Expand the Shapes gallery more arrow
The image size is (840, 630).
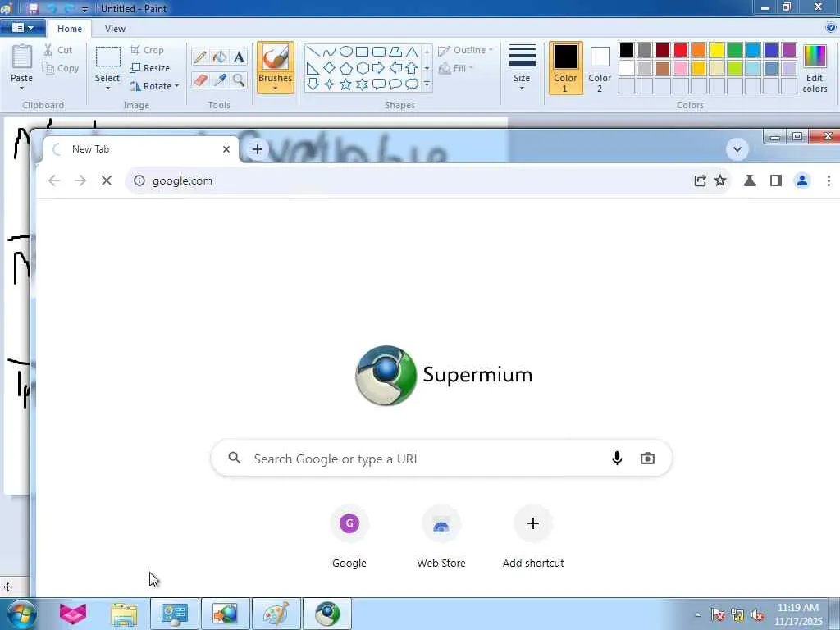pos(427,84)
